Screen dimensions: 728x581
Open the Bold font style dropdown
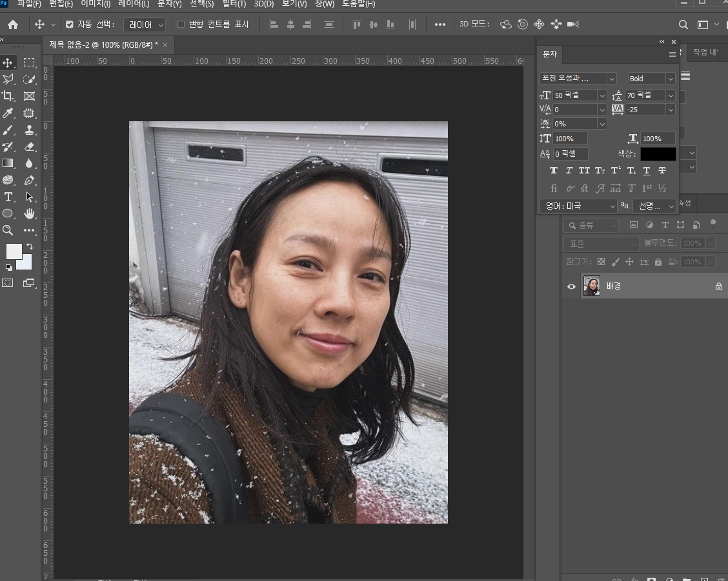[671, 79]
